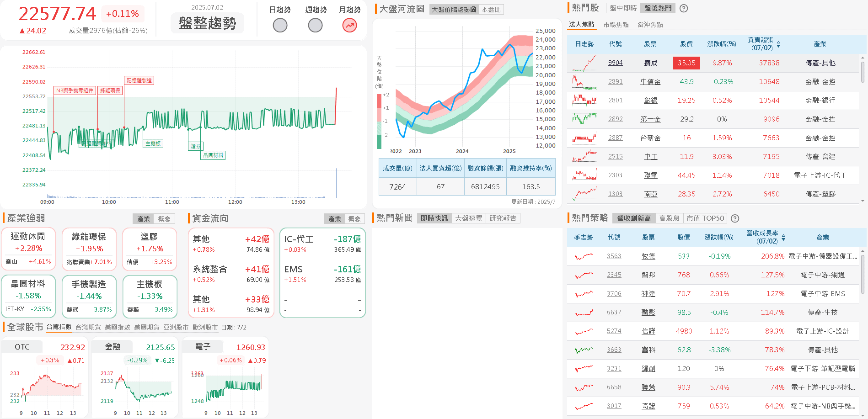Open 牧德 quarterly trend sparkline
Image resolution: width=868 pixels, height=419 pixels.
click(584, 256)
